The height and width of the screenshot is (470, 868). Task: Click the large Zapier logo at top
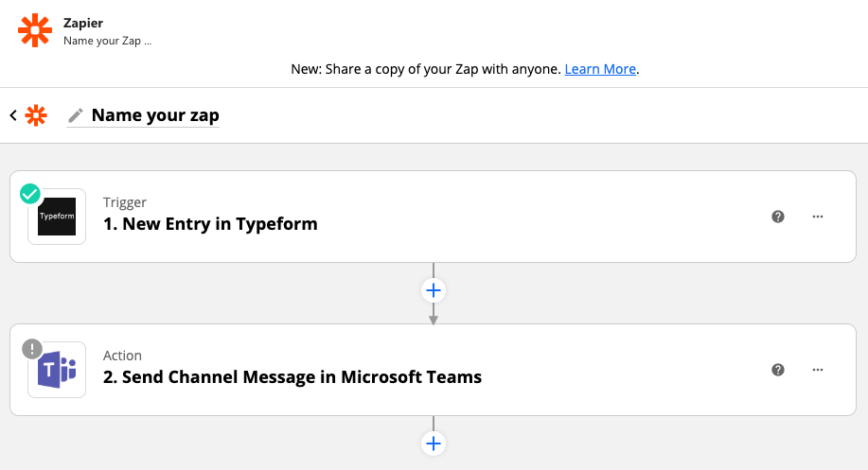point(35,30)
